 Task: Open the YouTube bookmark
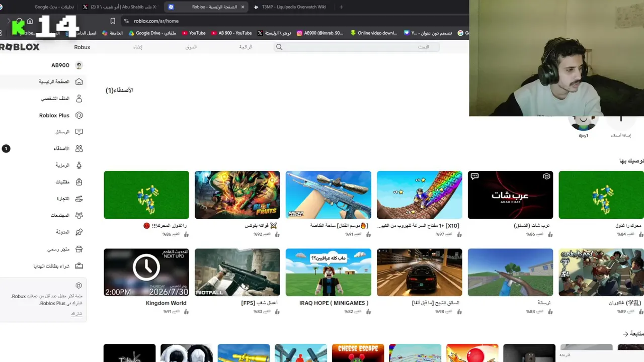point(194,33)
